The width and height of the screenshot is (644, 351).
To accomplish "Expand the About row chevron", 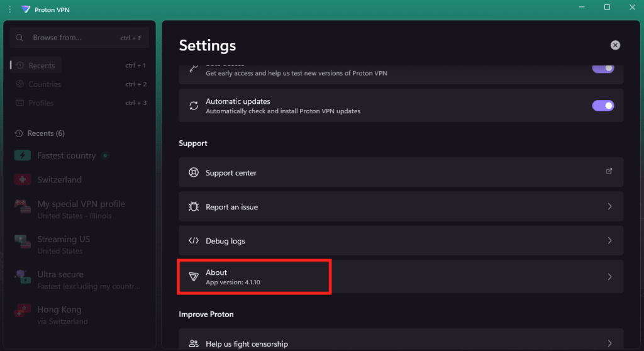I will click(609, 277).
